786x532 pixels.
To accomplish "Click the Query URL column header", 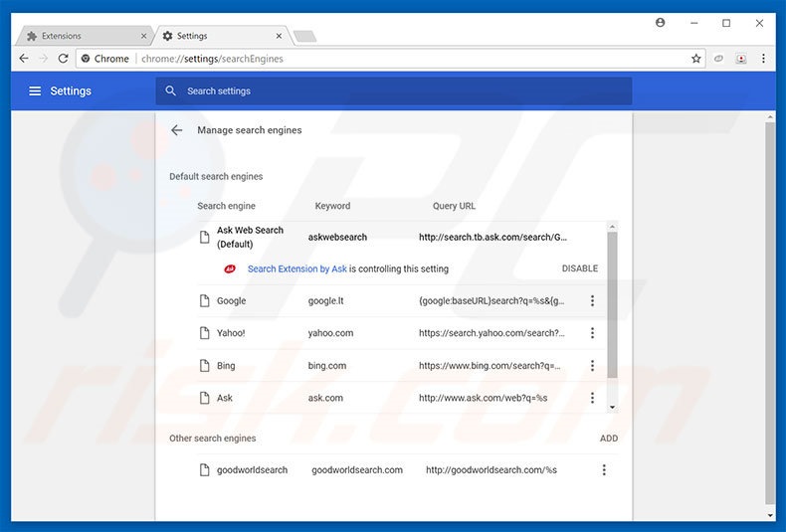I will click(454, 206).
